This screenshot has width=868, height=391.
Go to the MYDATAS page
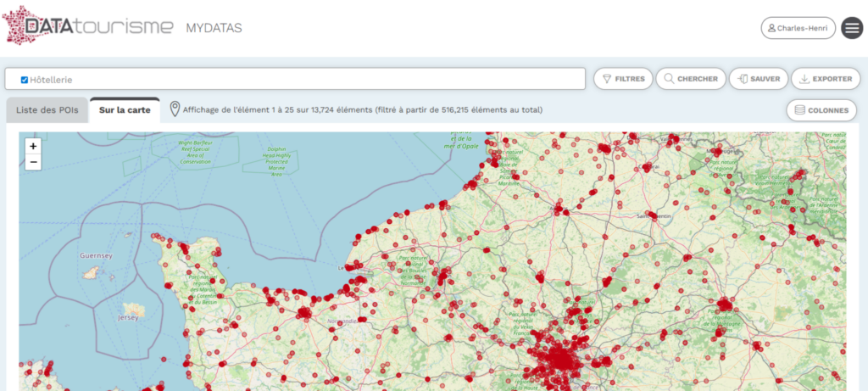pyautogui.click(x=214, y=28)
